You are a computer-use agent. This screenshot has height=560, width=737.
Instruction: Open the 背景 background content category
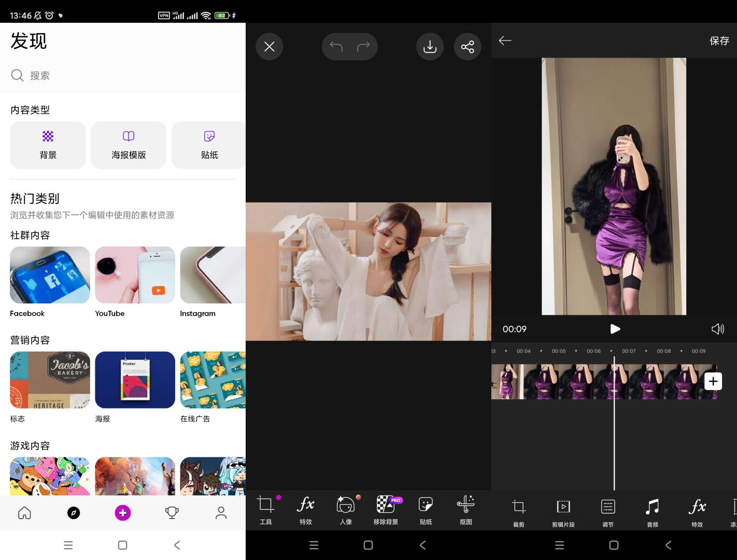(48, 145)
